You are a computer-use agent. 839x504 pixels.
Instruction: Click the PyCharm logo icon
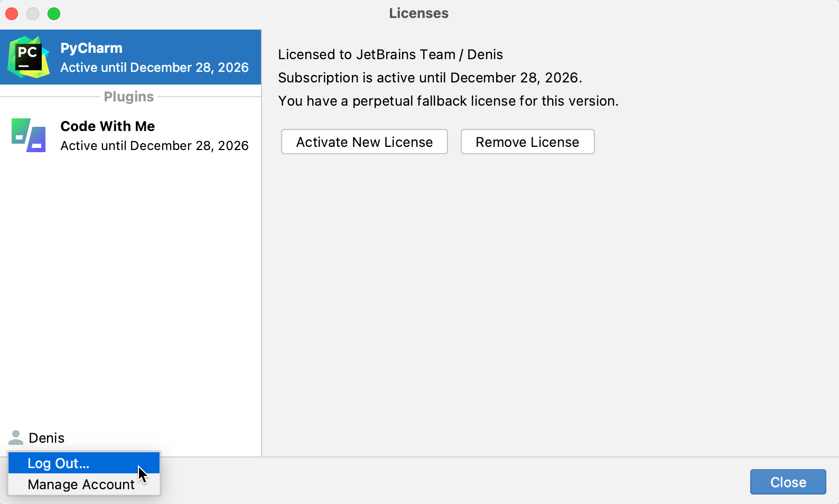pos(29,57)
